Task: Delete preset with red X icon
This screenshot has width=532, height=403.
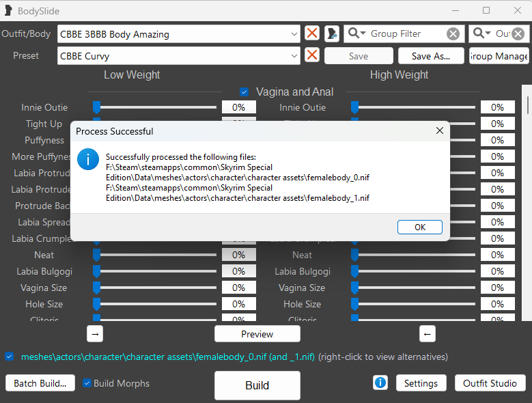Action: click(312, 55)
